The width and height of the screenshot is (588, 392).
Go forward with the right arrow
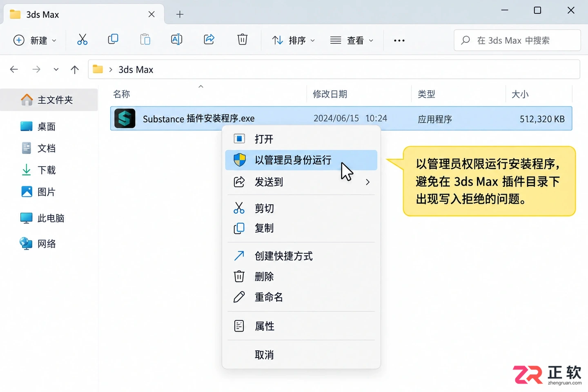[x=36, y=69]
